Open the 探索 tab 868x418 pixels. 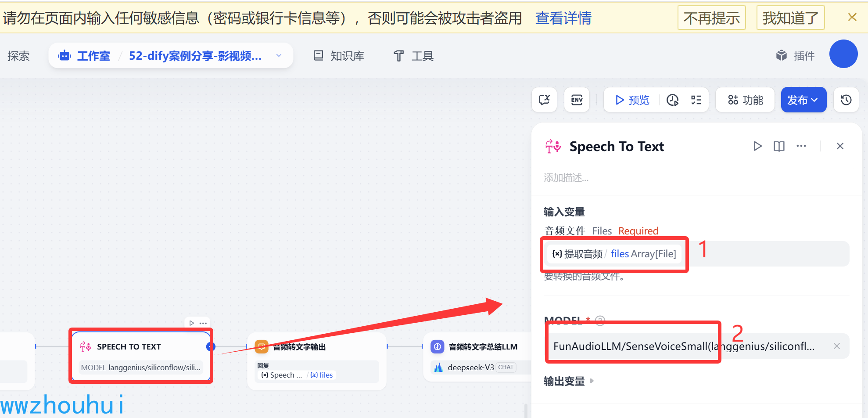tap(18, 56)
